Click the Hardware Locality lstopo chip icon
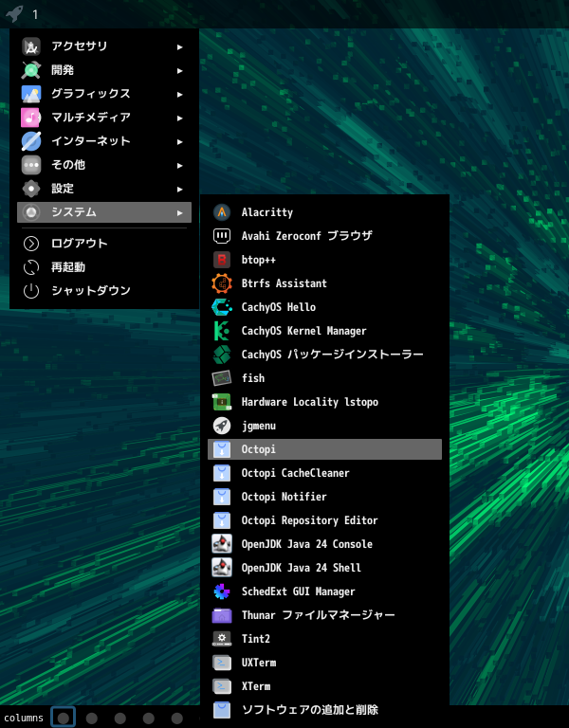Image resolution: width=569 pixels, height=728 pixels. pyautogui.click(x=222, y=402)
